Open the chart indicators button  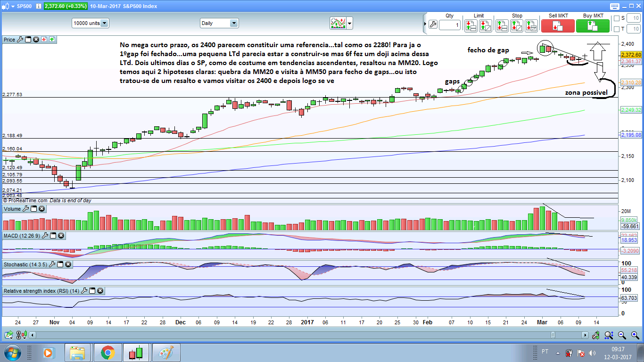tap(338, 23)
